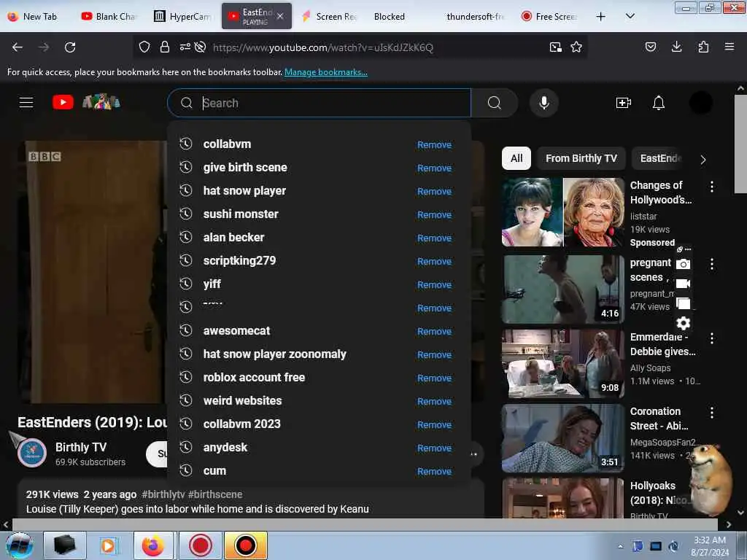The width and height of the screenshot is (747, 560).
Task: Switch to the Blank Cha tab
Action: (x=109, y=17)
